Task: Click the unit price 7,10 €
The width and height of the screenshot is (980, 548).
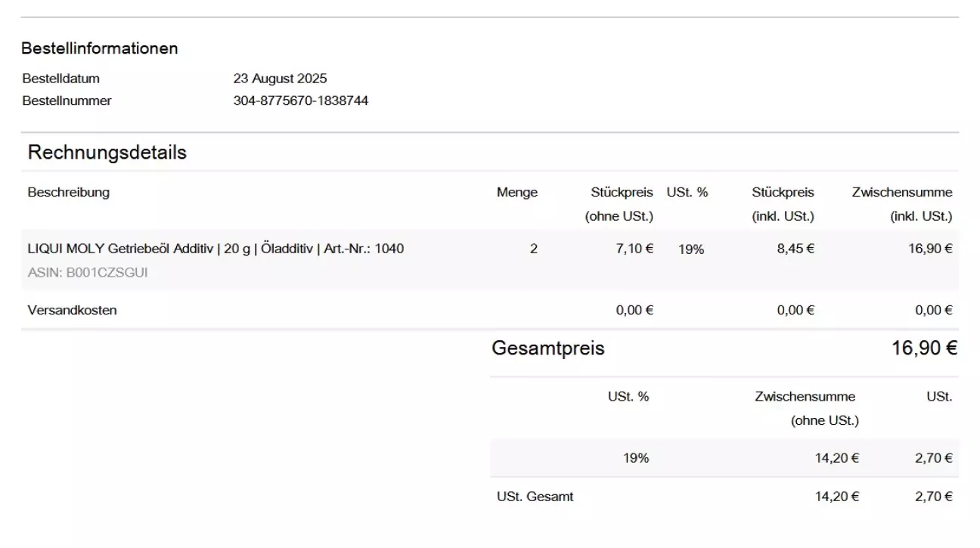Action: tap(634, 249)
